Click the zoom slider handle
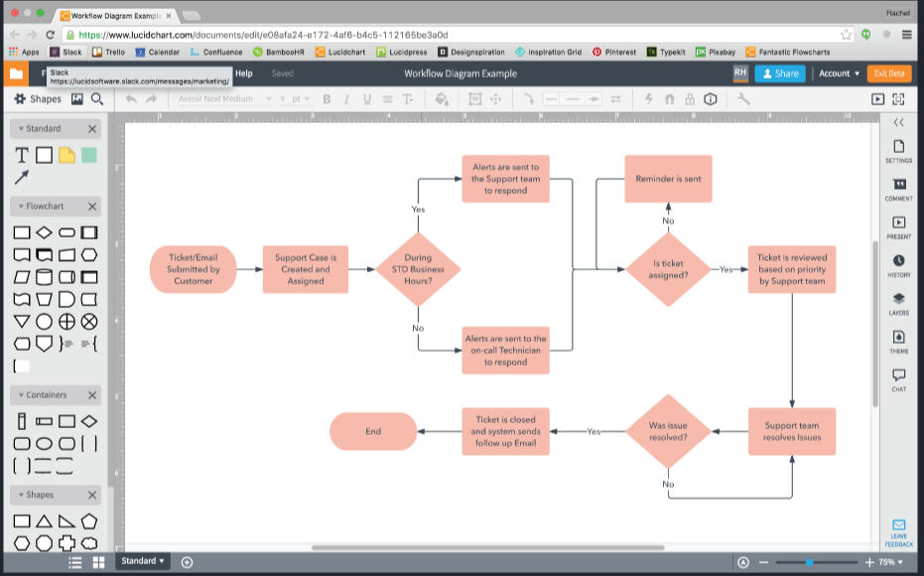Viewport: 924px width, 576px height. (x=810, y=562)
